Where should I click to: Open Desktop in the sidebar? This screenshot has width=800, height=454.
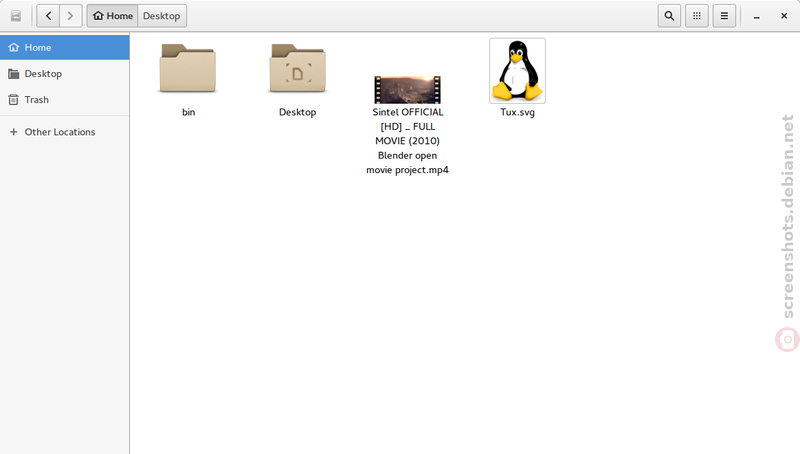(x=65, y=73)
